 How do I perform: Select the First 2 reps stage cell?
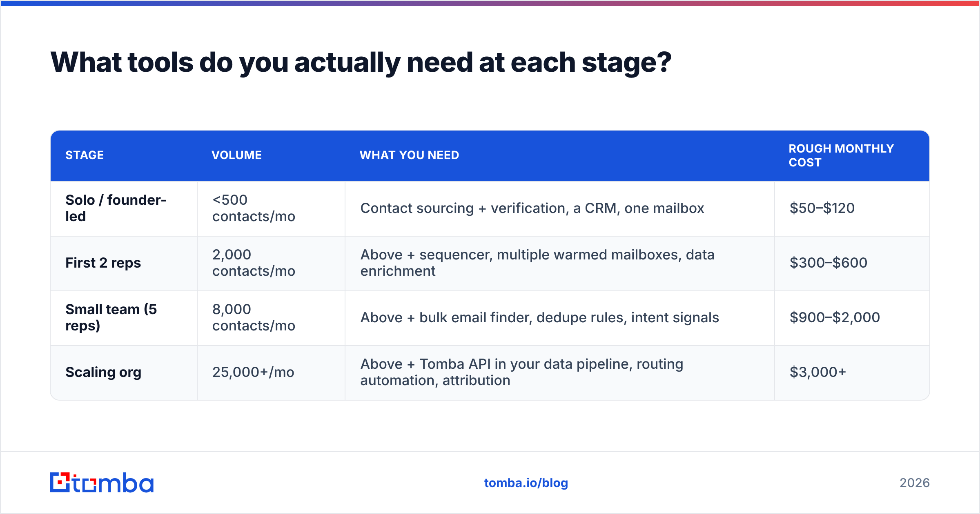coord(124,263)
